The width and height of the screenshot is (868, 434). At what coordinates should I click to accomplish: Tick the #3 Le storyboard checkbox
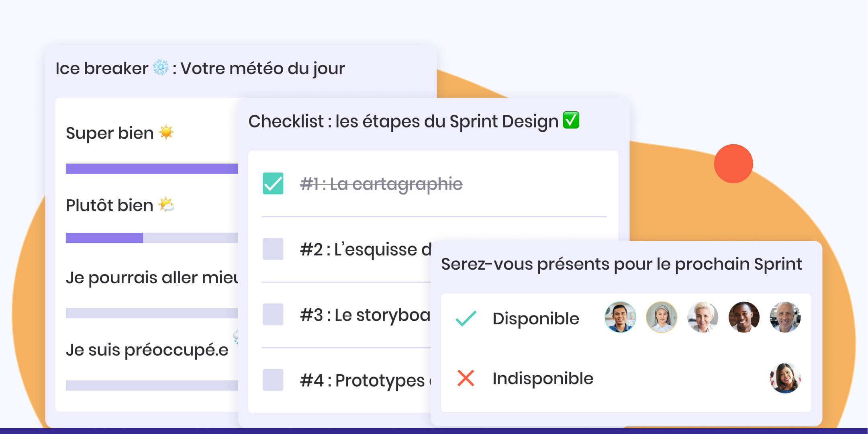click(x=273, y=315)
